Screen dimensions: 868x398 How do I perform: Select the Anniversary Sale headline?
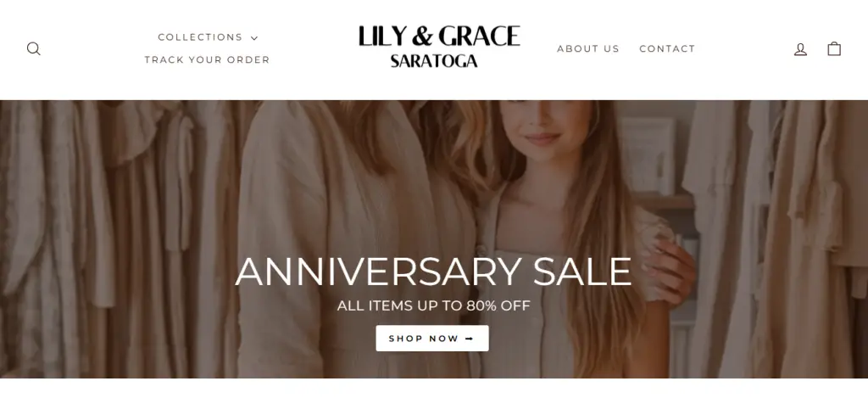point(433,272)
